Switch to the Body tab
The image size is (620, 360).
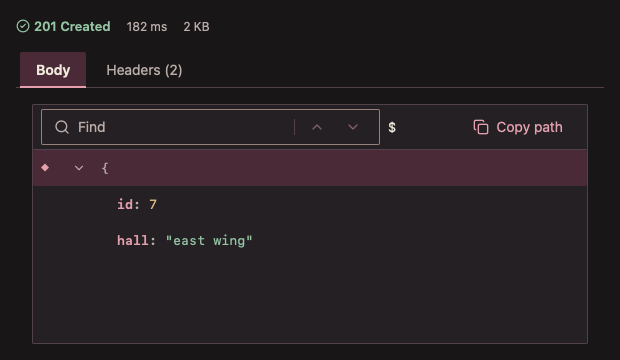tap(53, 70)
